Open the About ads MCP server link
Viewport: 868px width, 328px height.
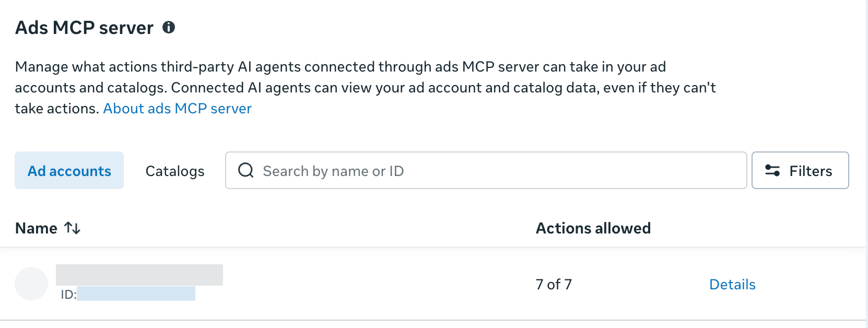point(177,108)
